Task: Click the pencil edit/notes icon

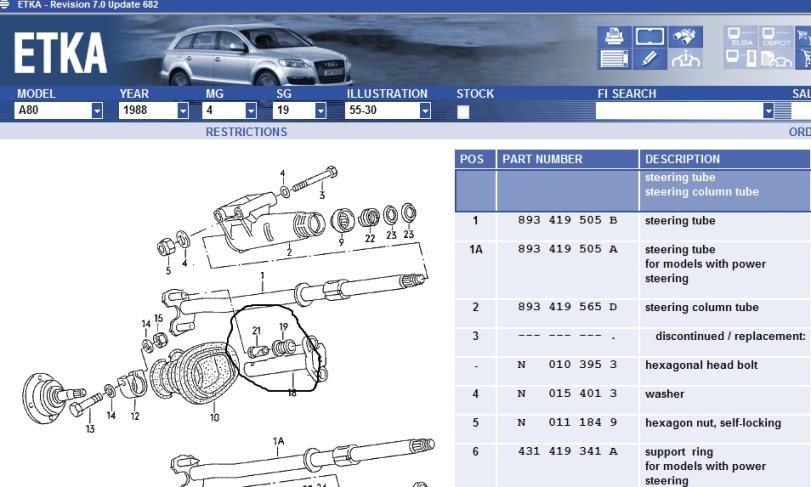Action: pyautogui.click(x=650, y=59)
